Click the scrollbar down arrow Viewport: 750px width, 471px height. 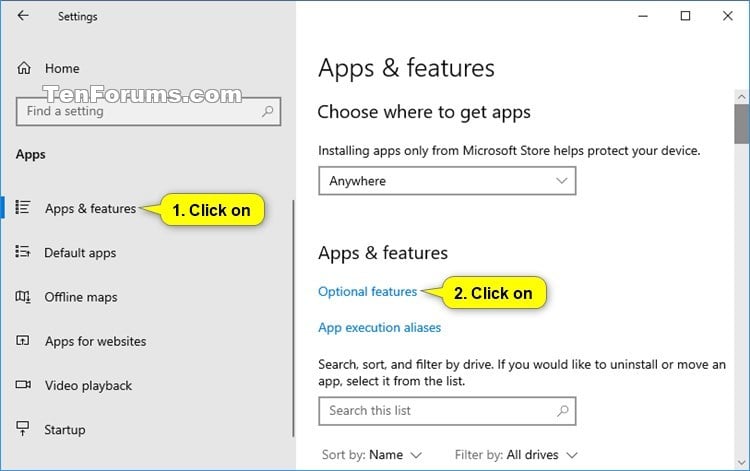(x=741, y=463)
